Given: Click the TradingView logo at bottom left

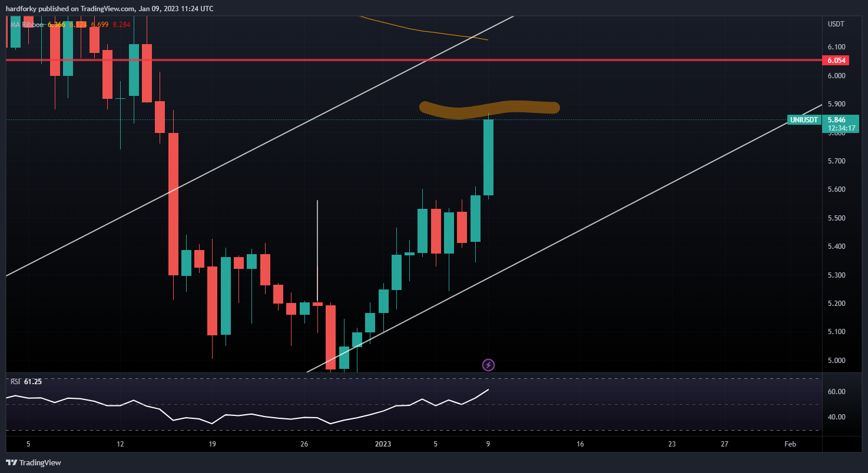Looking at the screenshot, I should click(x=34, y=462).
